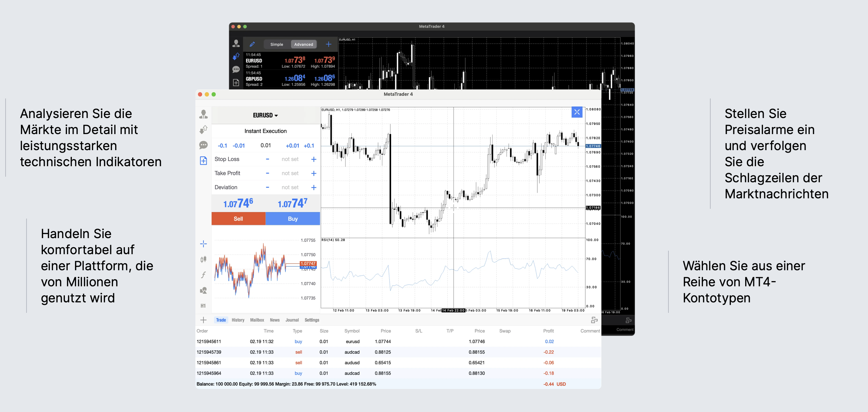Click trade arrows icon in front sidebar
This screenshot has width=868, height=412.
pos(203,130)
